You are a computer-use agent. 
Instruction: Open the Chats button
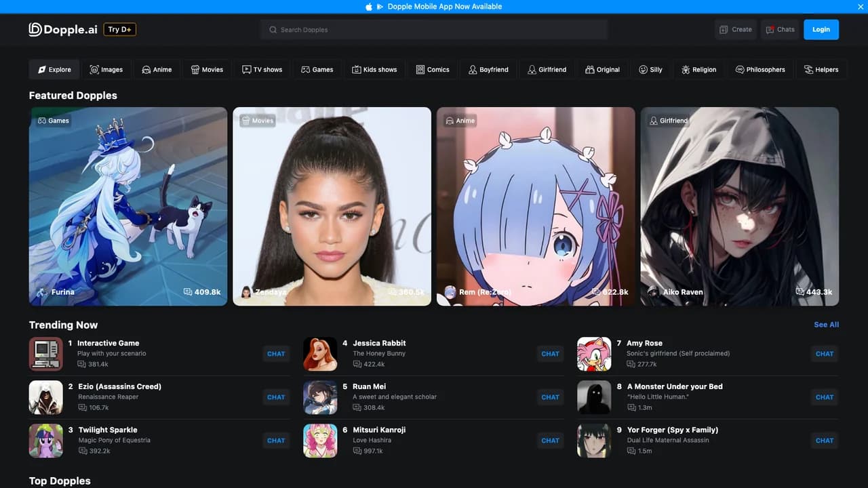click(781, 29)
